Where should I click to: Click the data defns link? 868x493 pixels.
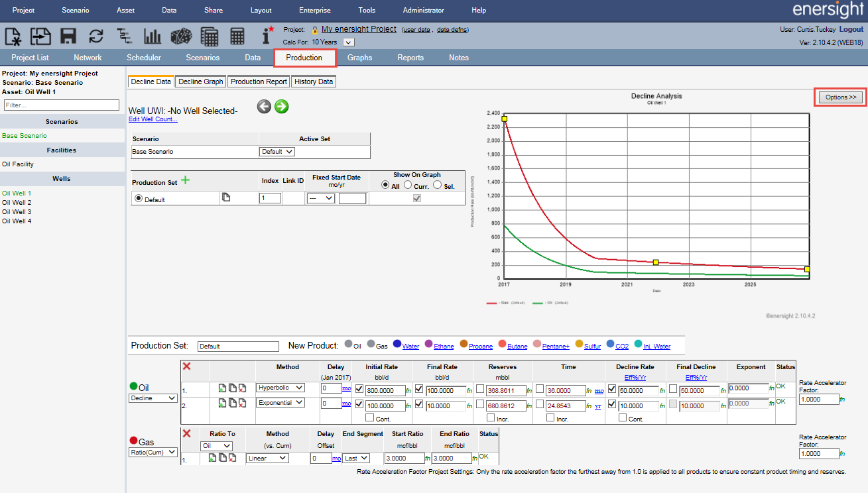point(453,30)
